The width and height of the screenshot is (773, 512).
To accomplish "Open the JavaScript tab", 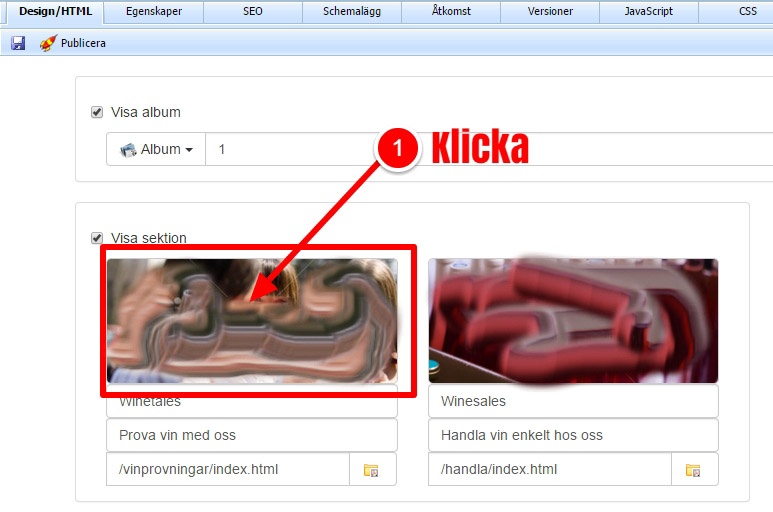I will coord(649,11).
